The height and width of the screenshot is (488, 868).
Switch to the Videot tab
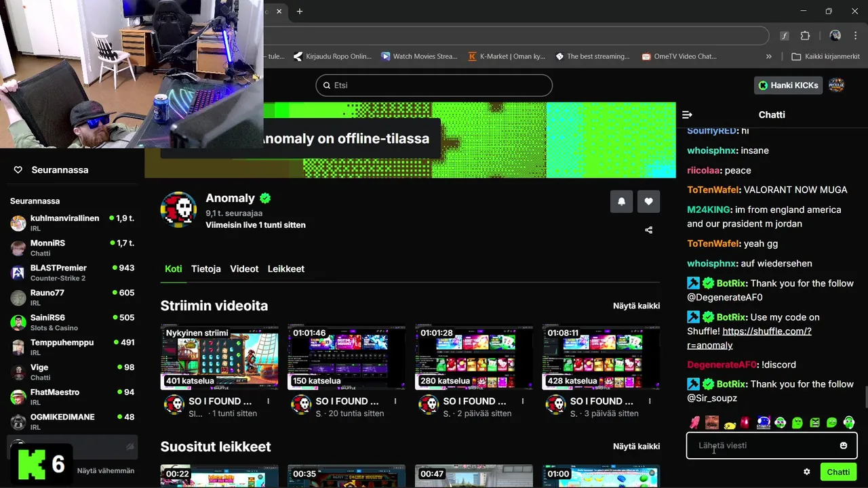[244, 269]
